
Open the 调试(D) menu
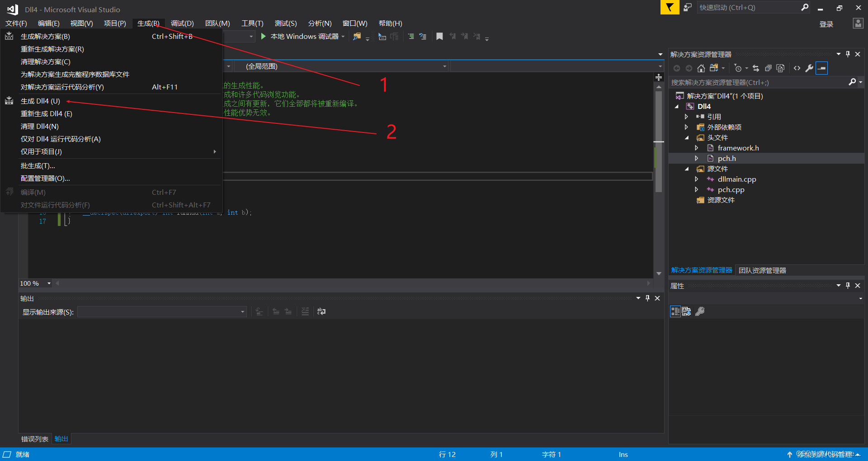[x=182, y=23]
